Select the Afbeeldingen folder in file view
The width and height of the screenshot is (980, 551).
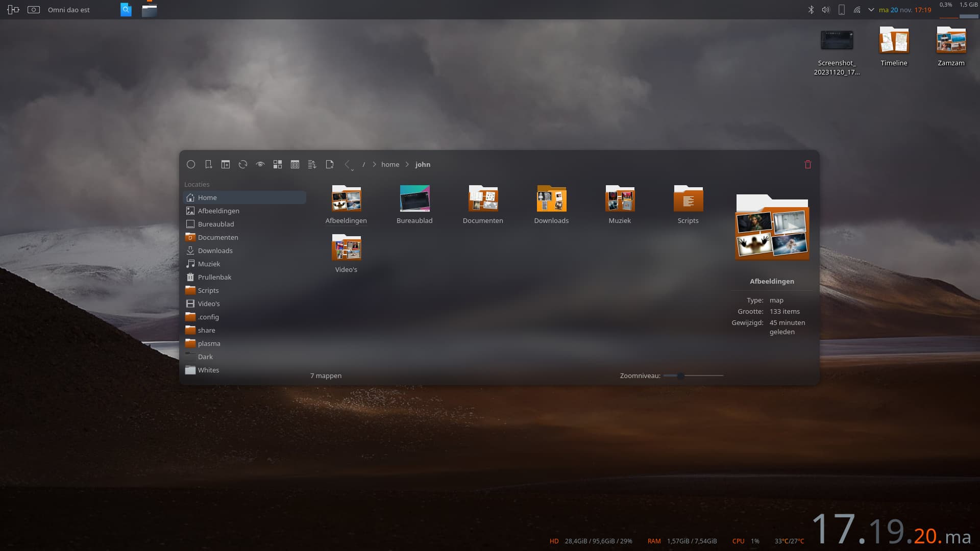pyautogui.click(x=346, y=204)
